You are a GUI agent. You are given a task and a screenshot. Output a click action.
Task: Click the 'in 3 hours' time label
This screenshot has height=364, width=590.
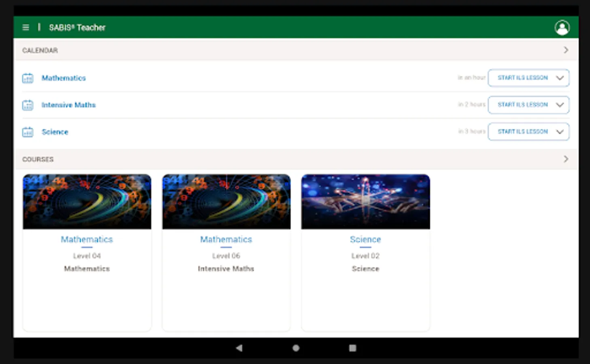(471, 131)
